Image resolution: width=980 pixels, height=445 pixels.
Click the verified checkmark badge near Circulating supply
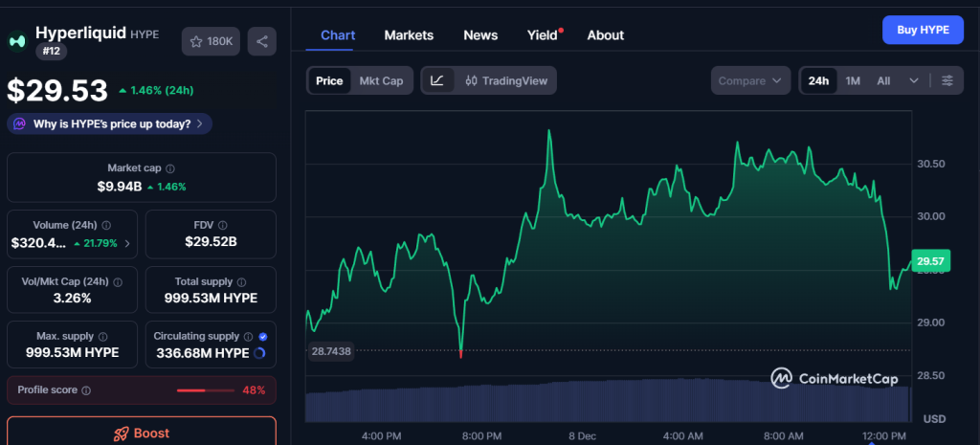click(x=263, y=337)
